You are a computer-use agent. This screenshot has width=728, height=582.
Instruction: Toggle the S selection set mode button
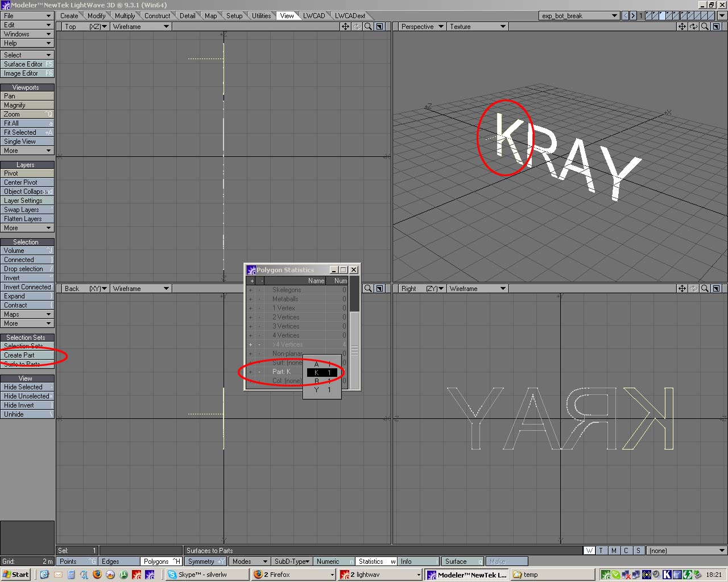pyautogui.click(x=638, y=551)
